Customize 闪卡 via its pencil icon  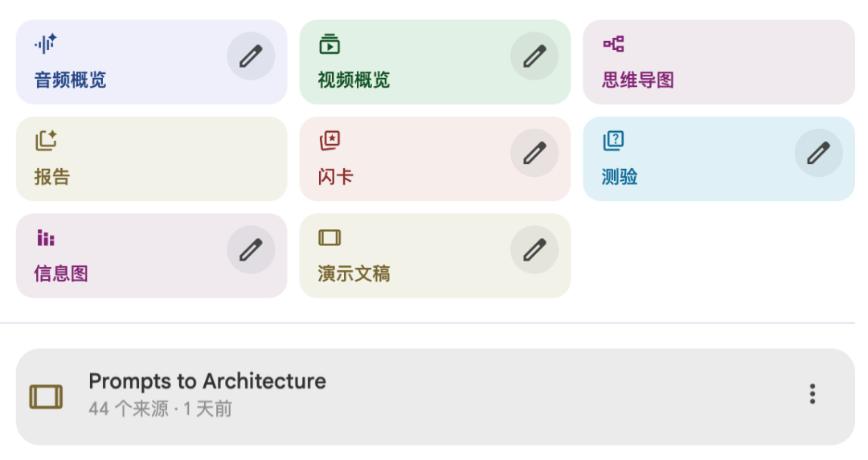coord(534,153)
